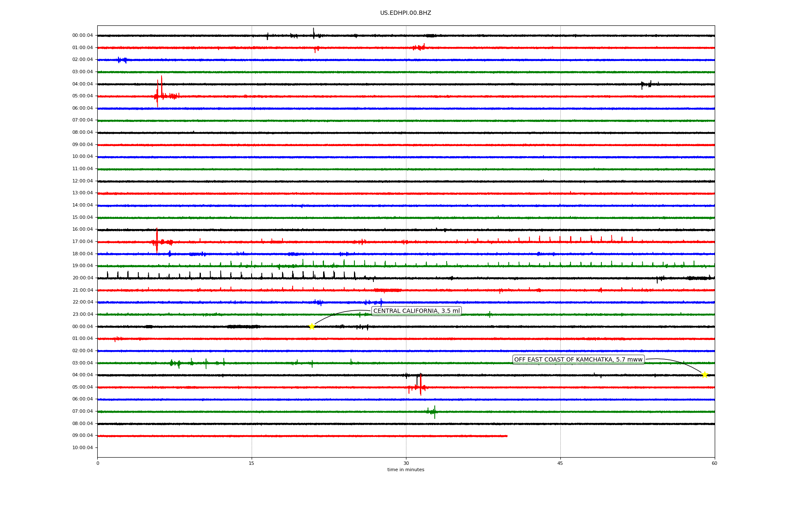Image resolution: width=812 pixels, height=508 pixels.
Task: Click the first 00:00:04 row label
Action: 82,36
